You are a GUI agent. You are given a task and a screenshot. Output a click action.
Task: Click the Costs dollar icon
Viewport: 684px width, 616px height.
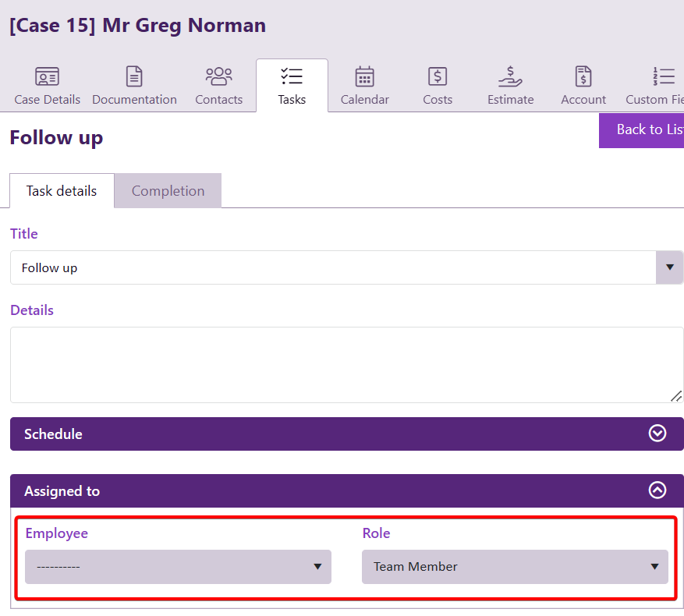[x=438, y=76]
